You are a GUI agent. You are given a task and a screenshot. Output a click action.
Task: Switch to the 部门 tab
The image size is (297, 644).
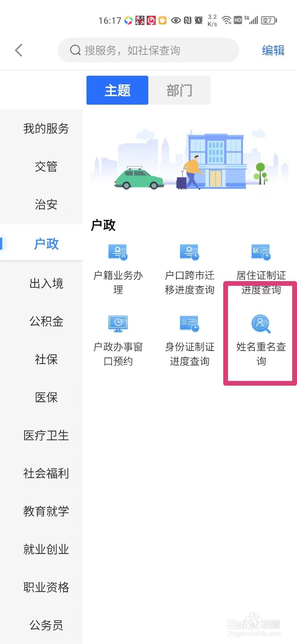point(180,90)
